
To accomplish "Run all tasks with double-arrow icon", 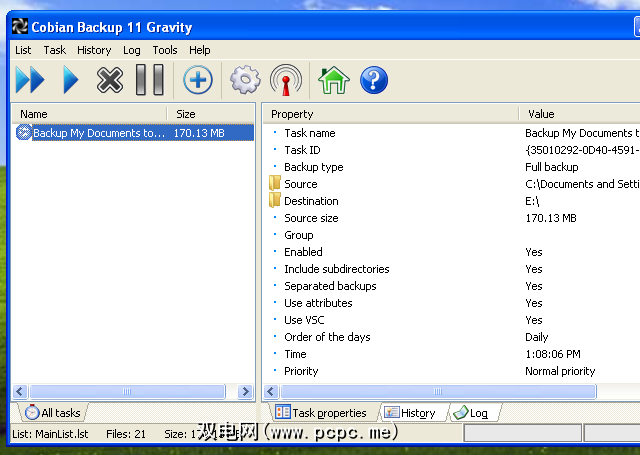I will click(30, 80).
